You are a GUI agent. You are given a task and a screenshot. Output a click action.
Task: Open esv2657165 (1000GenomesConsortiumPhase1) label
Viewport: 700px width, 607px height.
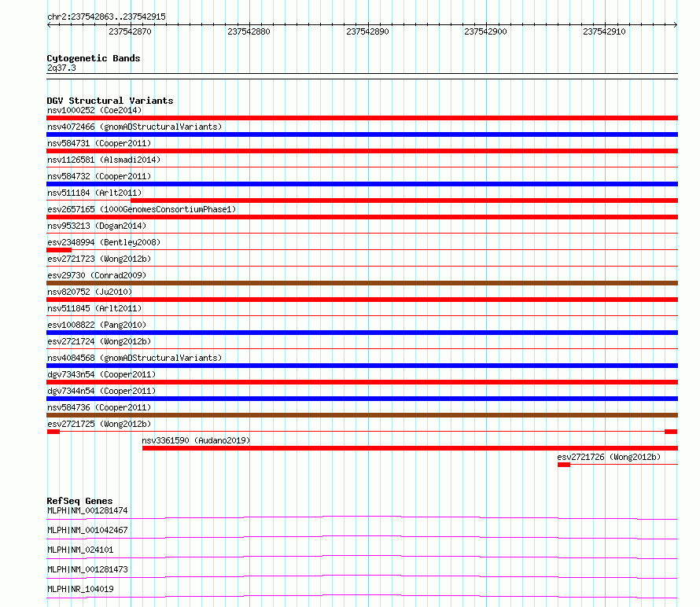pos(142,209)
